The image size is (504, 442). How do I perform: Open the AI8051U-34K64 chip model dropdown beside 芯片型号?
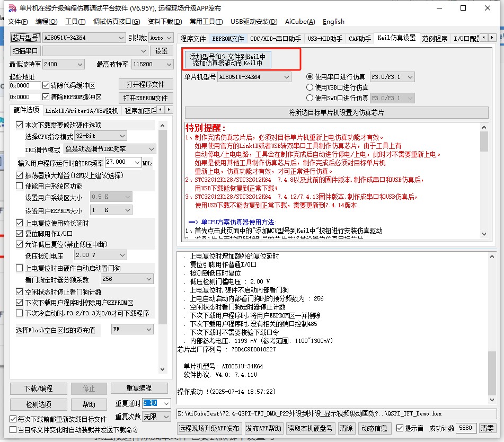pos(84,38)
